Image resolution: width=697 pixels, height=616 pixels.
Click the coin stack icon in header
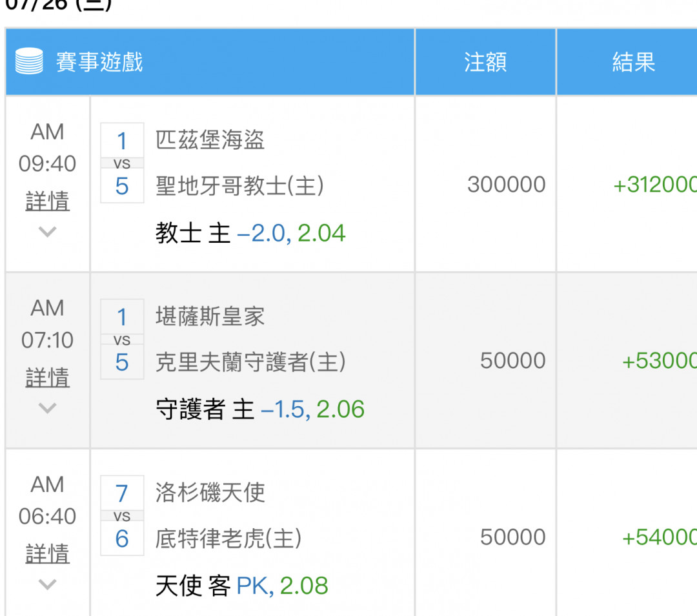pyautogui.click(x=29, y=62)
